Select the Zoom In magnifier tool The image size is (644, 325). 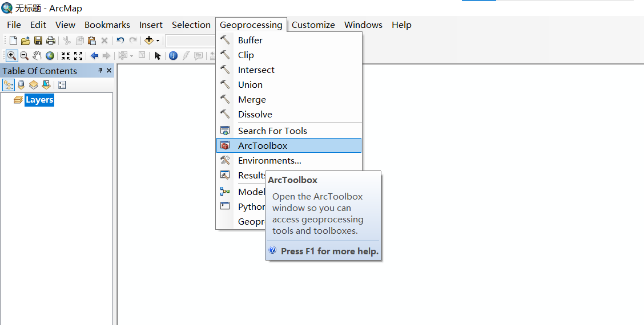tap(12, 55)
